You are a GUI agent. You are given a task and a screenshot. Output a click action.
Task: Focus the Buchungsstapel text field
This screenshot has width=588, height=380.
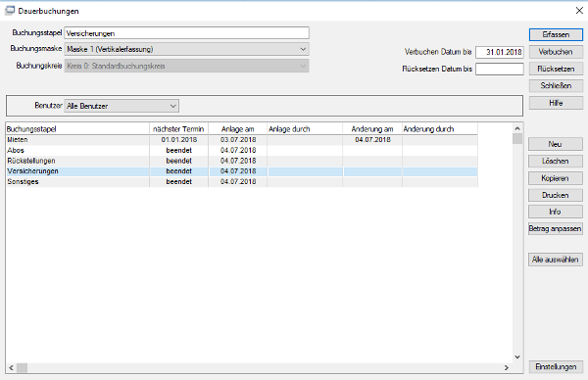187,33
